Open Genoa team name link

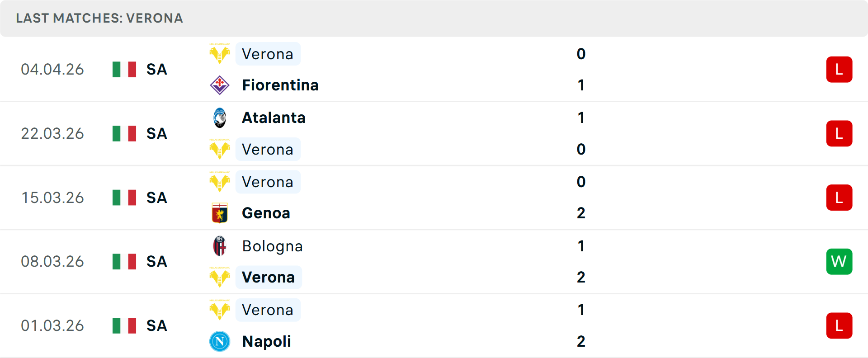tap(266, 213)
